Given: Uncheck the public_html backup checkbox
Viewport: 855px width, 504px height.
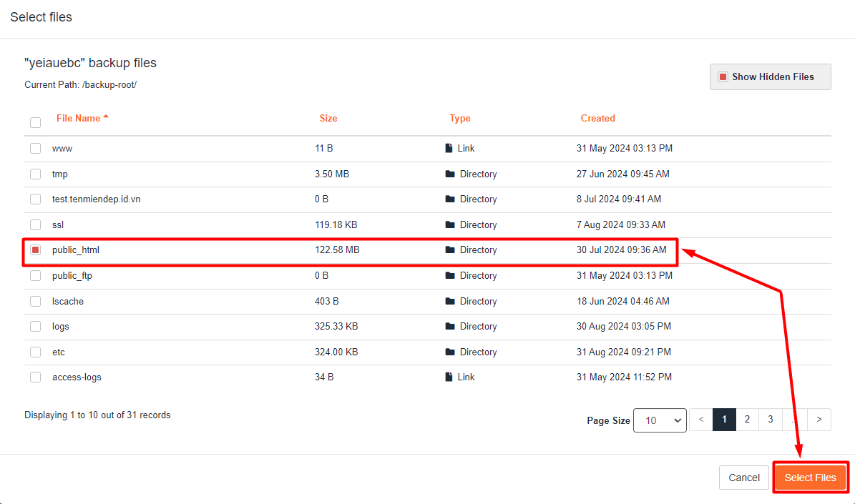Looking at the screenshot, I should click(35, 249).
